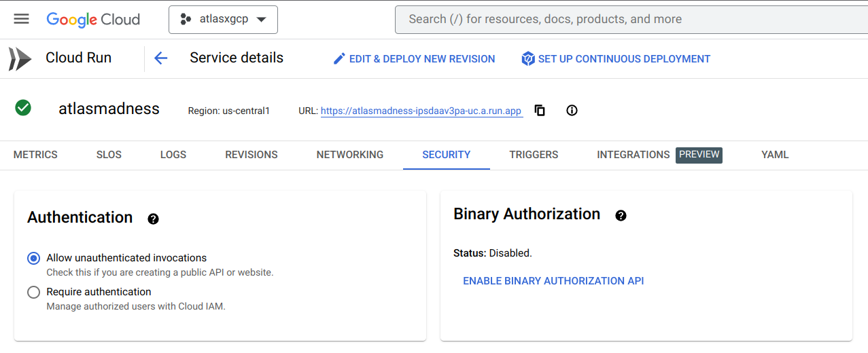Click the 'Region: us-central1' text
This screenshot has width=868, height=353.
pyautogui.click(x=229, y=111)
